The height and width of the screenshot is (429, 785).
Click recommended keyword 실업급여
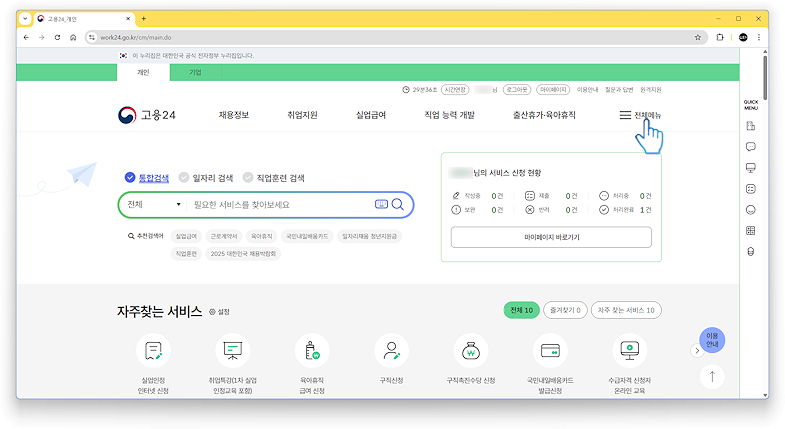[x=186, y=236]
